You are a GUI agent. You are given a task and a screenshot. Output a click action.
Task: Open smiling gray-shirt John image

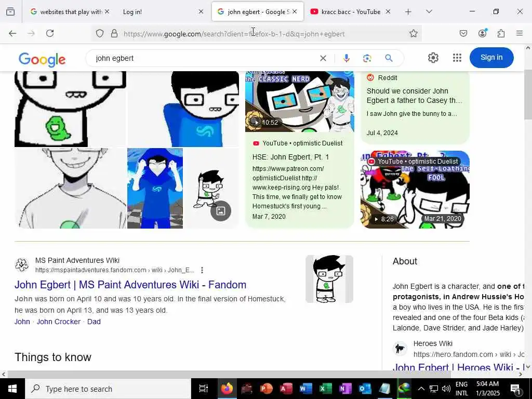point(71,188)
